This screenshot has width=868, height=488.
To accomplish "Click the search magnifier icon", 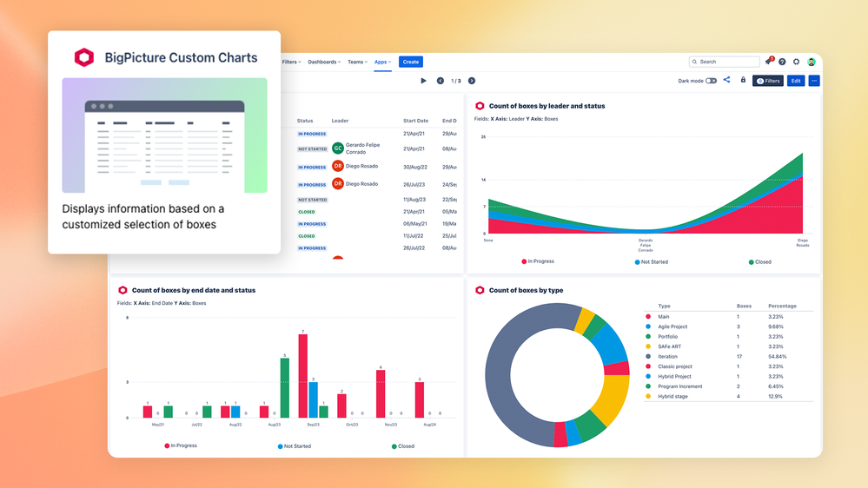I will [695, 62].
